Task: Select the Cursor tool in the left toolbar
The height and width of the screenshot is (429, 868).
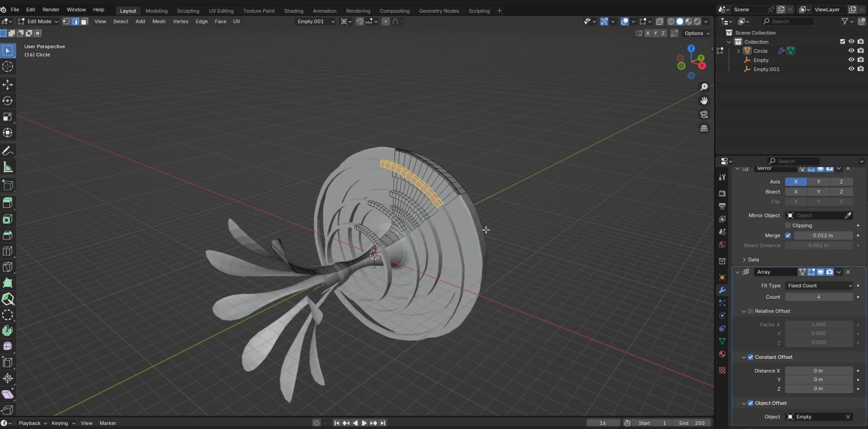Action: pyautogui.click(x=8, y=67)
